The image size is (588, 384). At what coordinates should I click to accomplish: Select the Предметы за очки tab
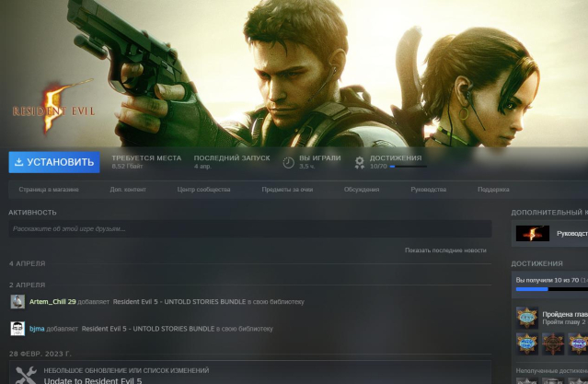287,190
